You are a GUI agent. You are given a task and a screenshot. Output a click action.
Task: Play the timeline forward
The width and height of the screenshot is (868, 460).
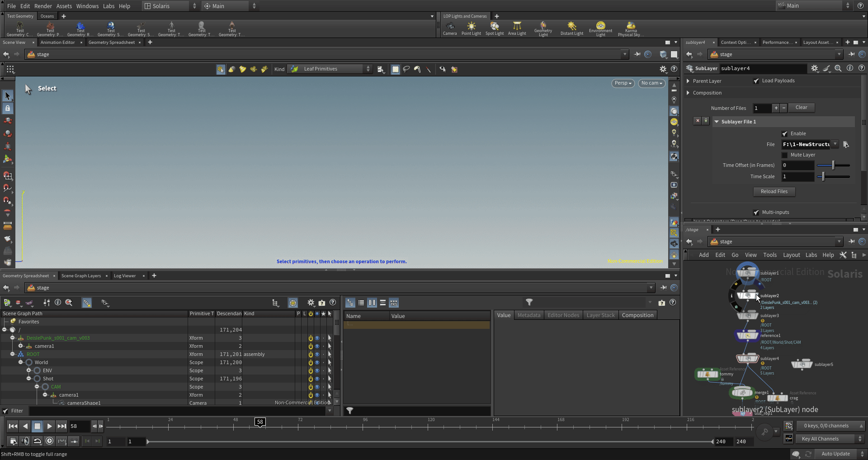(49, 426)
